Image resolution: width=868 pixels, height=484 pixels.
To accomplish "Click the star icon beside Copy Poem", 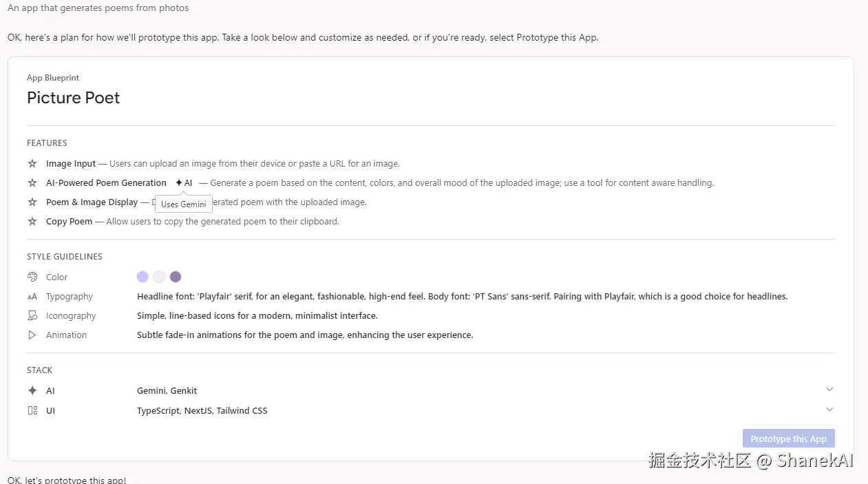I will tap(32, 222).
